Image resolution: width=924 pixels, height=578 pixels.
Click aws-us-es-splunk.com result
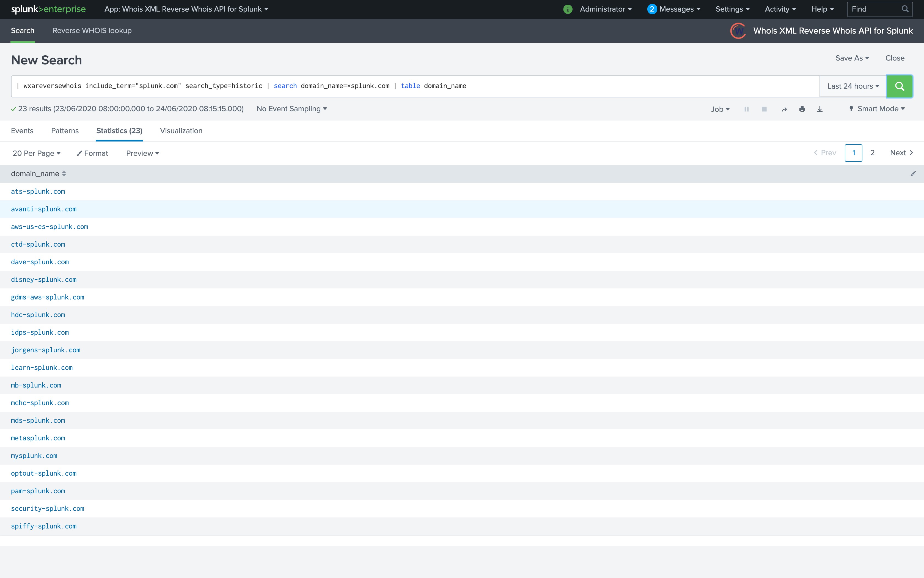click(x=49, y=227)
